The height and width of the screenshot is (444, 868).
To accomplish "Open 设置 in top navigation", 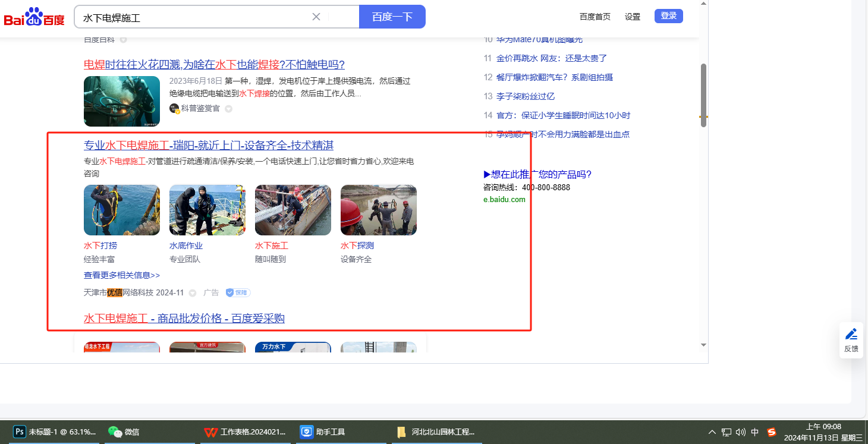I will (x=633, y=17).
